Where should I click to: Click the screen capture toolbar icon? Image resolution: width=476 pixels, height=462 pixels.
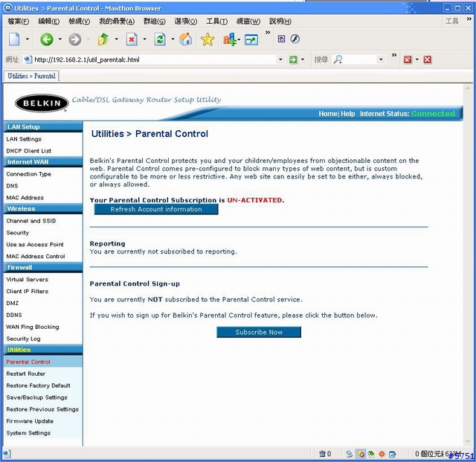[251, 39]
